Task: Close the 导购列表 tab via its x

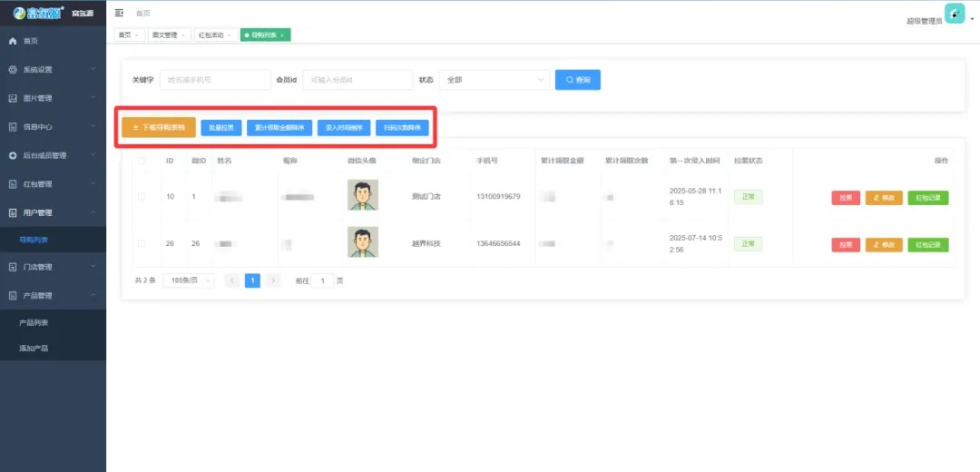Action: pyautogui.click(x=282, y=35)
